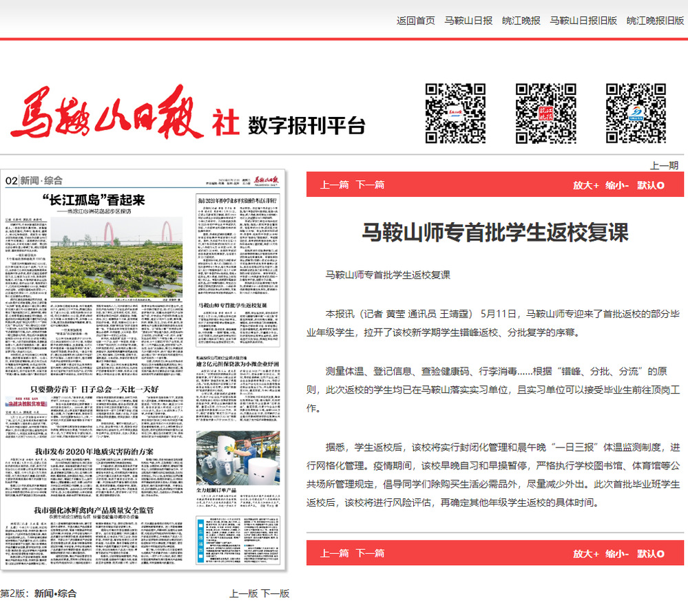Reset font size with 默认O above article
This screenshot has width=688, height=616.
click(650, 185)
